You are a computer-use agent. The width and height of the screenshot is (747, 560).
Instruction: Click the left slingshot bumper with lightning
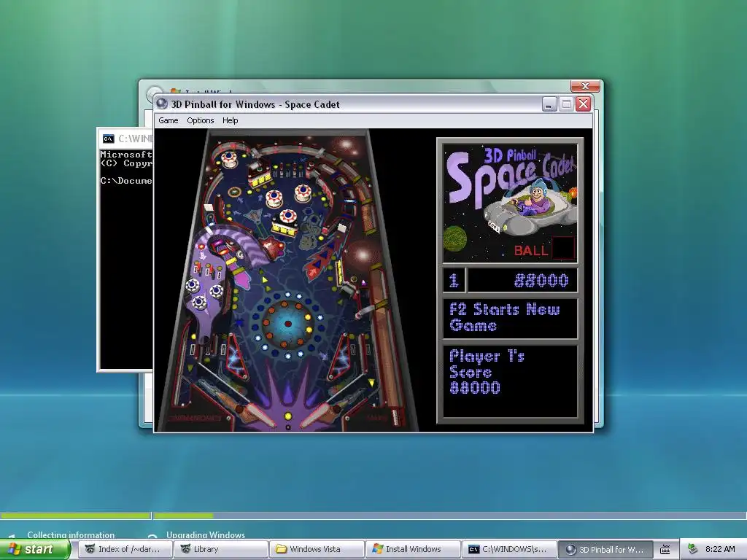pos(236,357)
